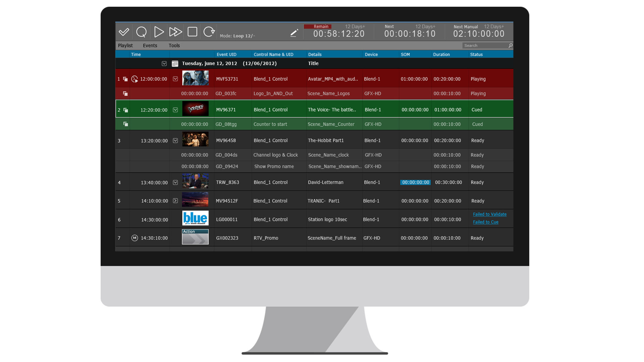Viewport: 644px width, 362px height.
Task: Click the Failed to Validate link
Action: click(x=489, y=214)
